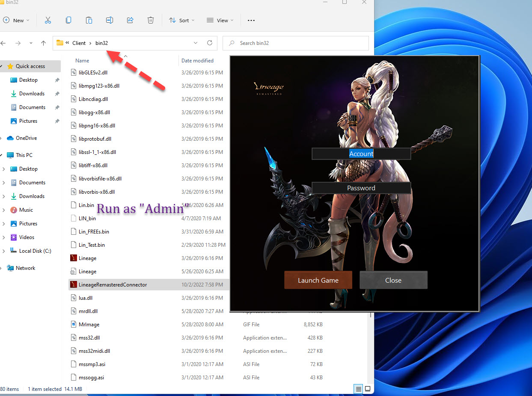Image resolution: width=532 pixels, height=396 pixels.
Task: Expand Desktop node under This PC
Action: [4, 169]
